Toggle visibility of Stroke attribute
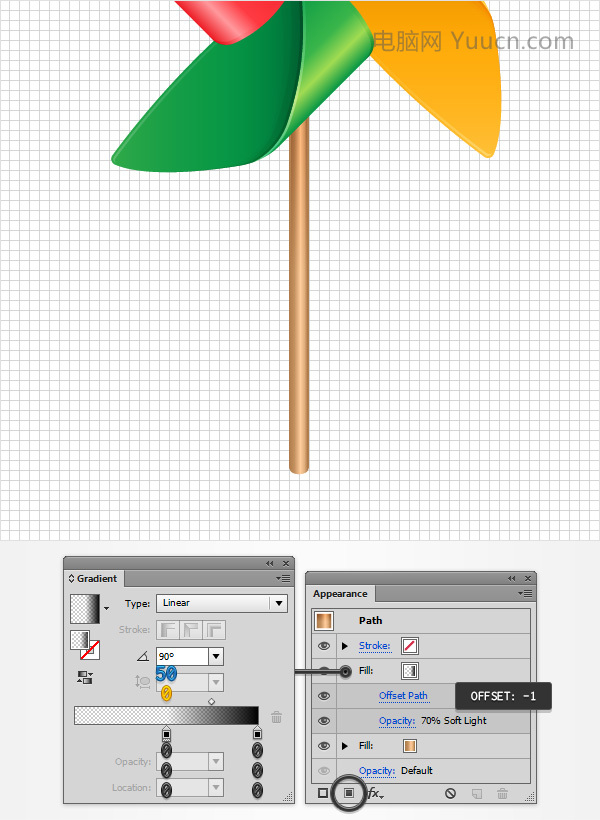 [x=324, y=646]
